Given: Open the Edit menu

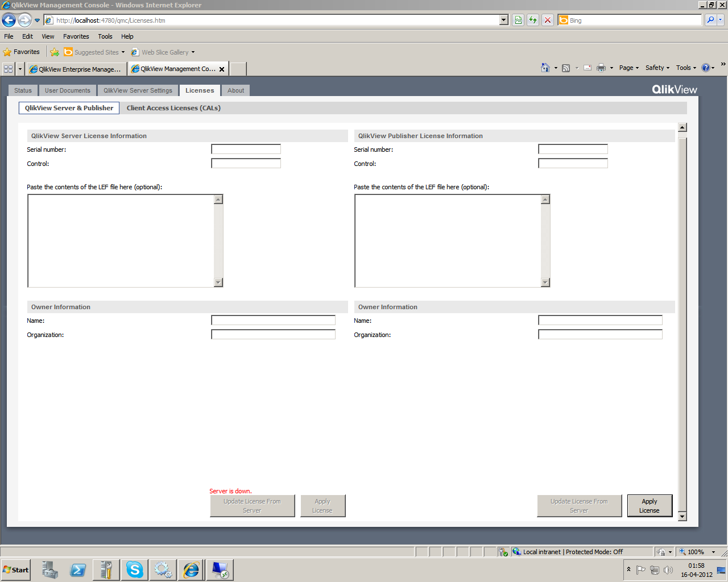Looking at the screenshot, I should [27, 36].
